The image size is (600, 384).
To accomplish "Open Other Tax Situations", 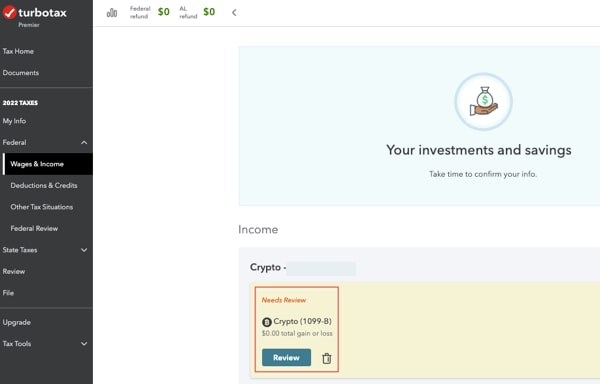I will coord(42,207).
